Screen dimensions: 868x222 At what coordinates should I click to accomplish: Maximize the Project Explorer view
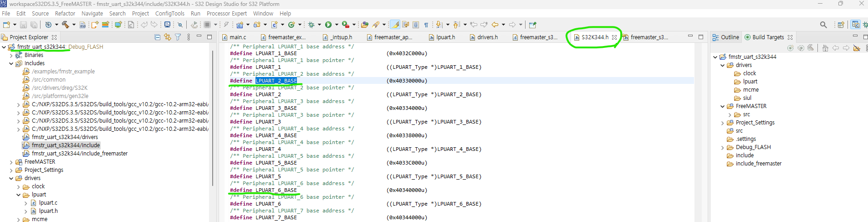(x=209, y=37)
